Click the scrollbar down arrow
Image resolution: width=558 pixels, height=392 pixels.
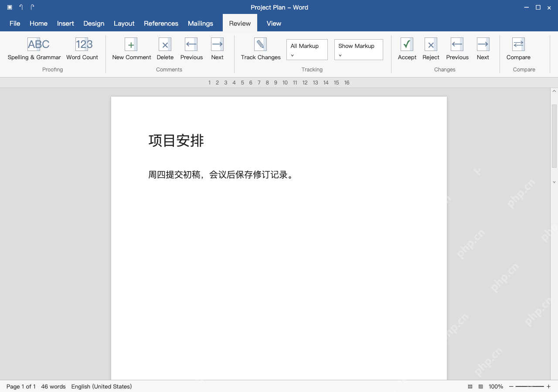click(554, 182)
